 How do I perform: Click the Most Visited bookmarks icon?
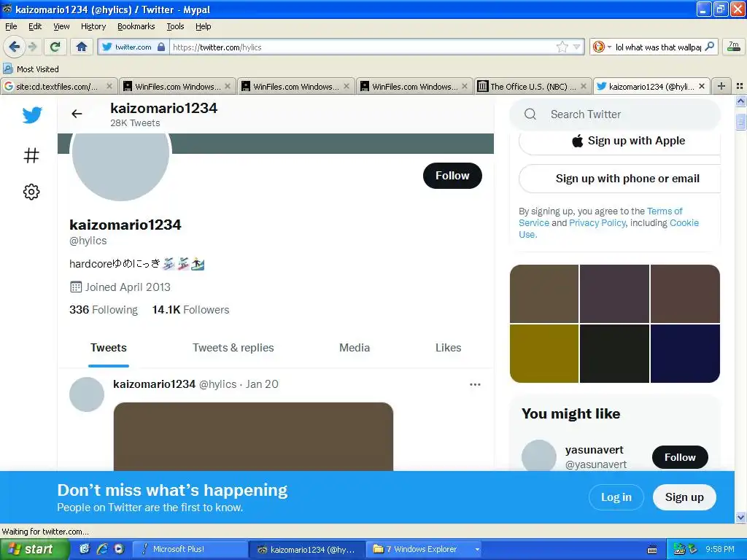(x=7, y=69)
